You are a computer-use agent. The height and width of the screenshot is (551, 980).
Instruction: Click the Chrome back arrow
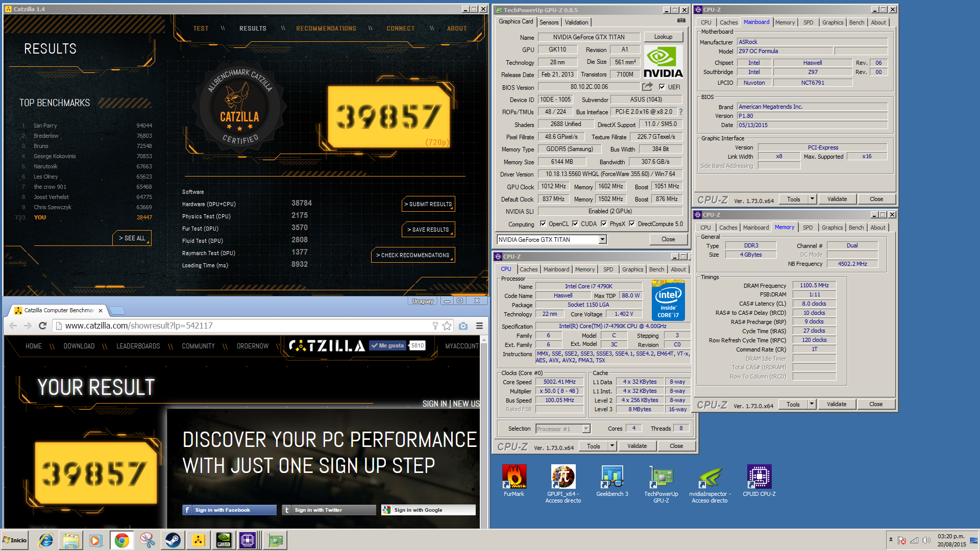13,325
